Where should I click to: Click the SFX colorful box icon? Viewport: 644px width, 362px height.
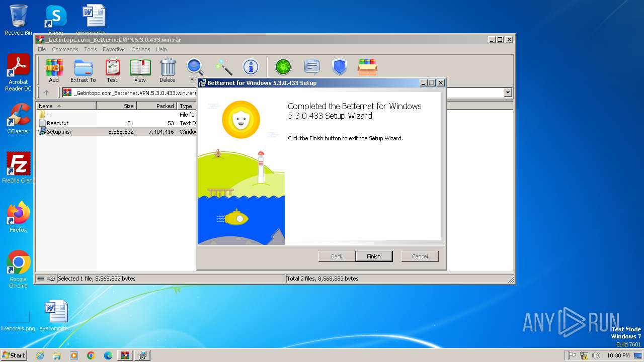tap(367, 67)
